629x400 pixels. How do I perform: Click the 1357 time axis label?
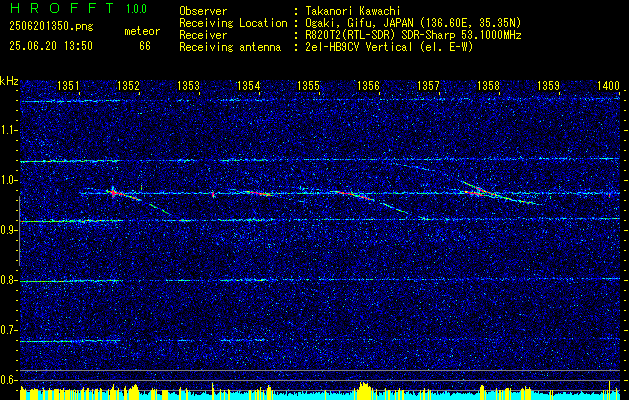428,85
